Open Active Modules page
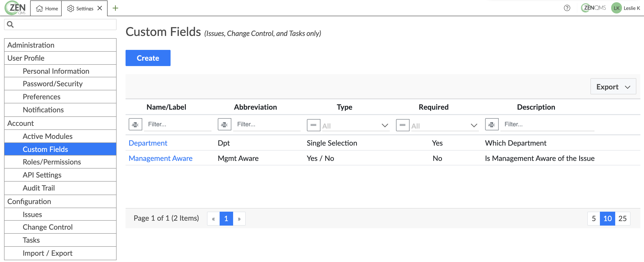The height and width of the screenshot is (262, 644). click(x=60, y=136)
